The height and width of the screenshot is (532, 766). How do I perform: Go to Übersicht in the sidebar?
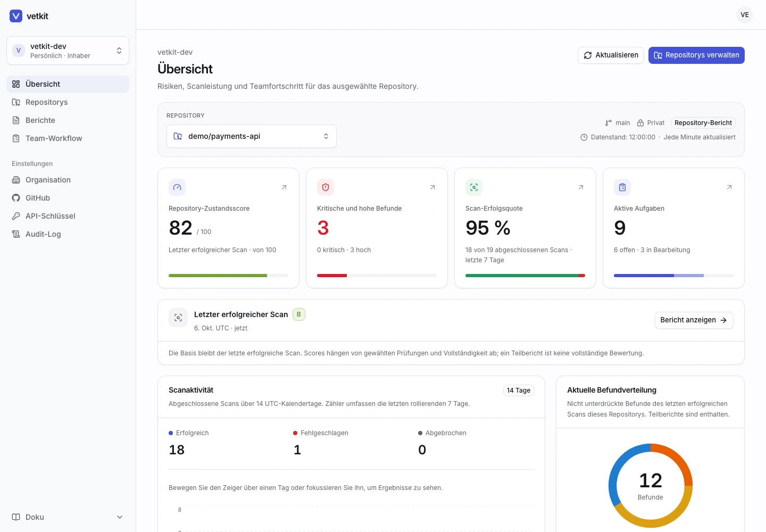coord(68,84)
